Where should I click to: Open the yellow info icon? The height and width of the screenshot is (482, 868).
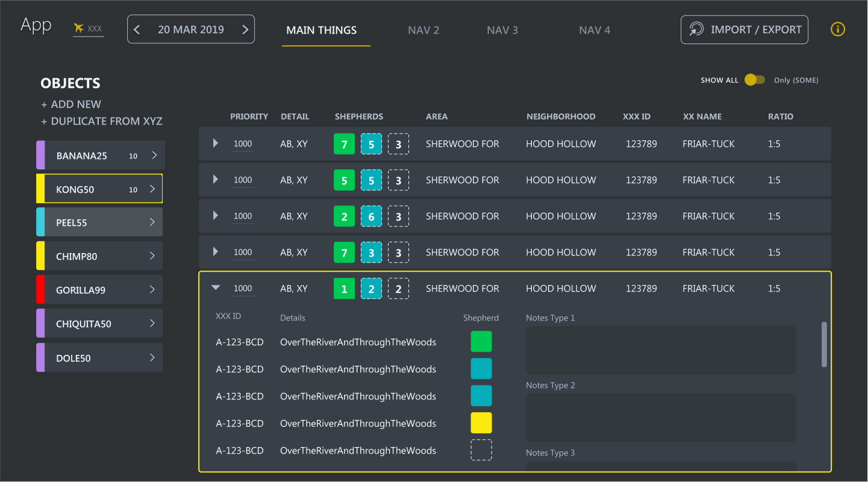(838, 29)
